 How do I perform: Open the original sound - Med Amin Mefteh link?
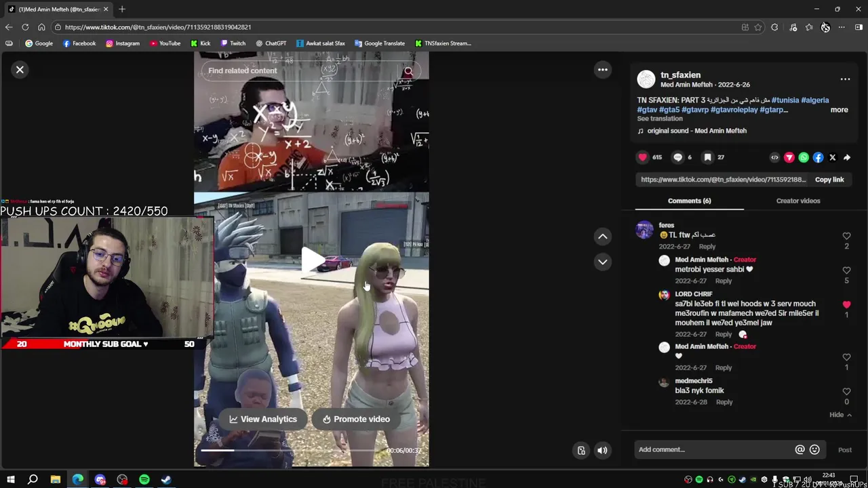(x=696, y=131)
